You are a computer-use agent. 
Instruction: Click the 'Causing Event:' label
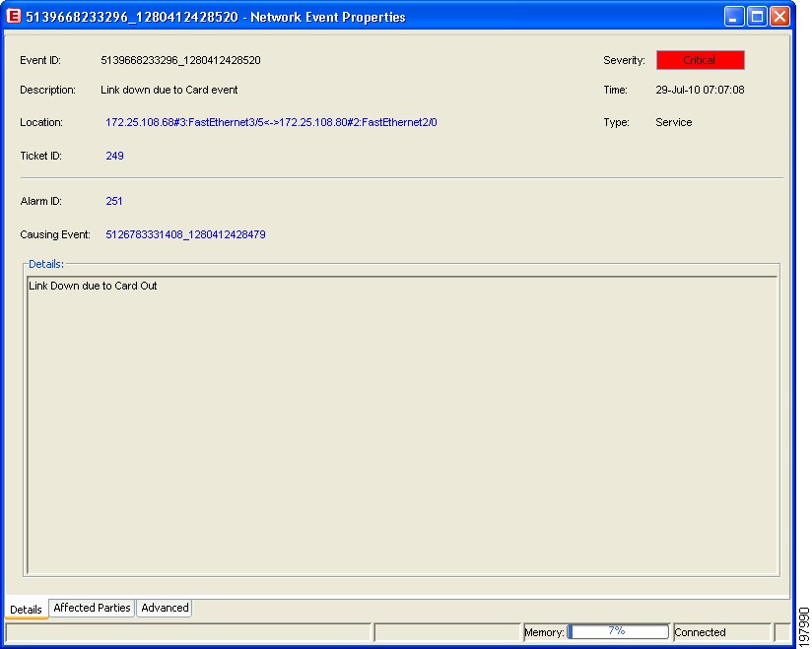(x=55, y=234)
